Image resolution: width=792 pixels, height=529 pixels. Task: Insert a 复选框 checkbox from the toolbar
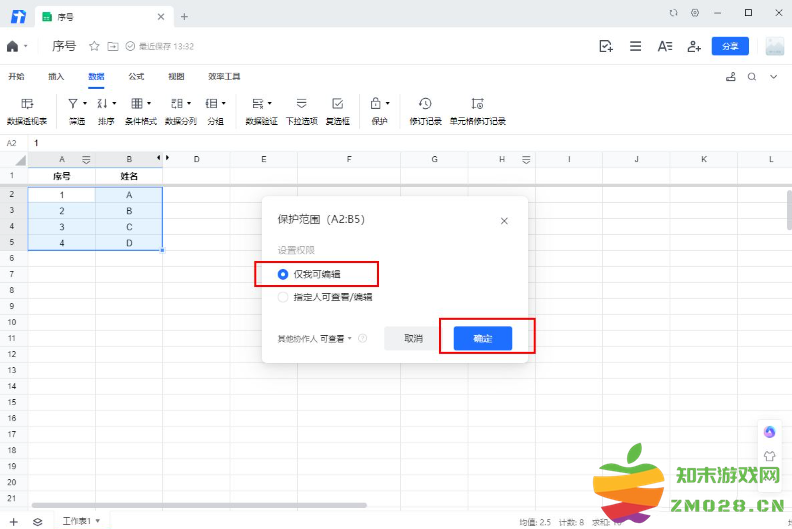click(338, 110)
